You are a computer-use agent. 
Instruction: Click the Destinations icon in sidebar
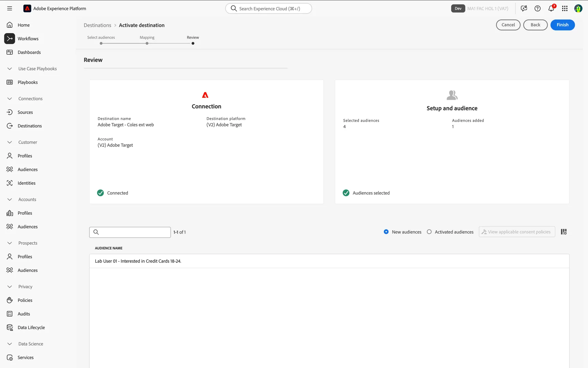pos(10,126)
